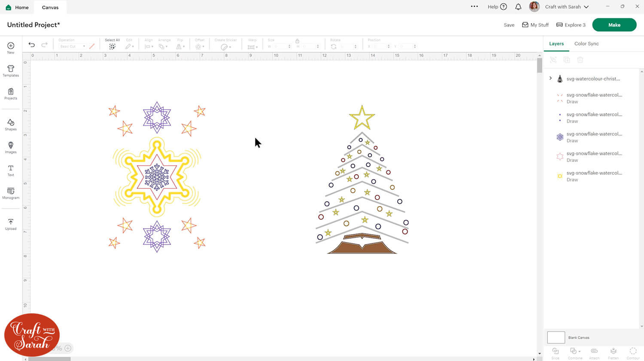Select the yellow star on the tree
644x361 pixels.
point(362,118)
